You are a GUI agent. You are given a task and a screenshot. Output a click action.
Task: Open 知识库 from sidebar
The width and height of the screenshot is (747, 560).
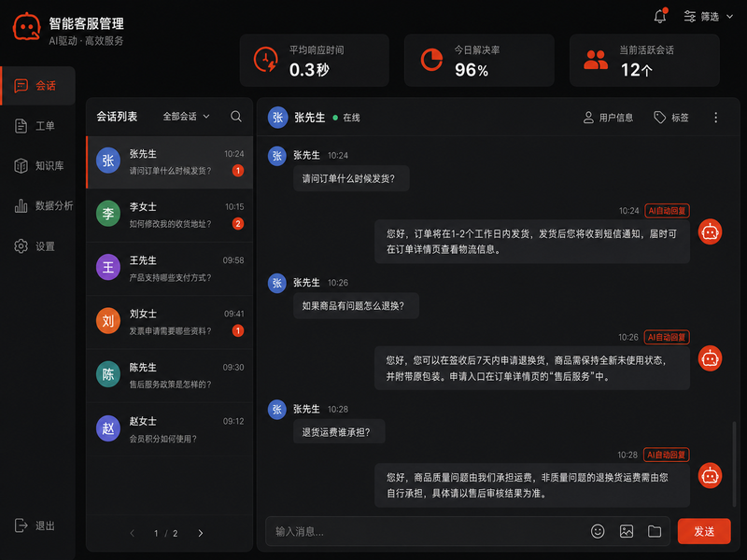(38, 166)
